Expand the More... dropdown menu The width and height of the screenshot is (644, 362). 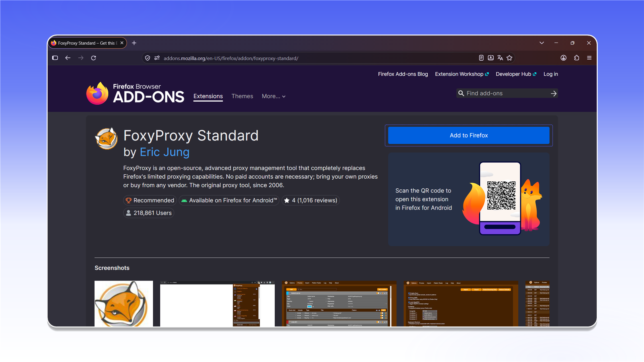pos(274,96)
